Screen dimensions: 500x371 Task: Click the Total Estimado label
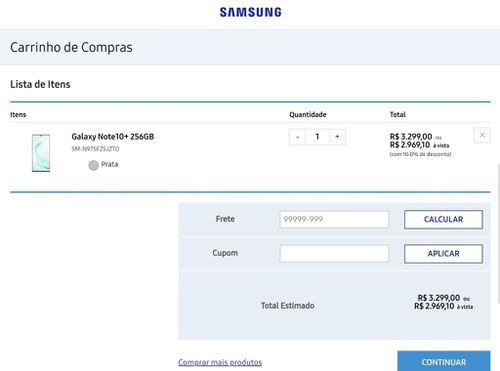(x=288, y=306)
